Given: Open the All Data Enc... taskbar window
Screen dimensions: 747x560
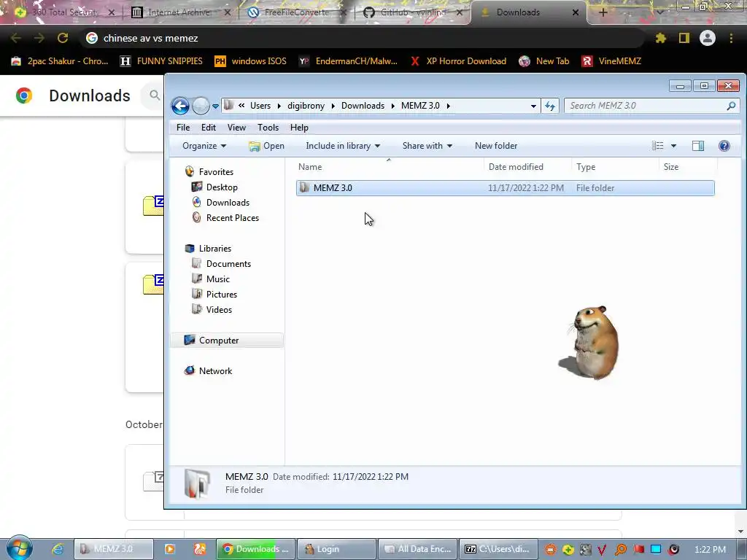Looking at the screenshot, I should point(418,550).
